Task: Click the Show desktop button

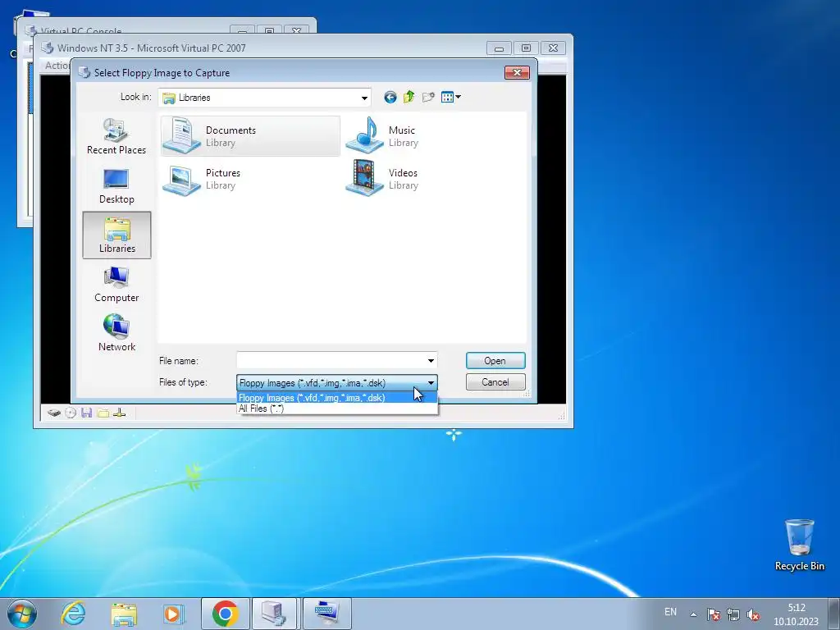Action: (834, 614)
